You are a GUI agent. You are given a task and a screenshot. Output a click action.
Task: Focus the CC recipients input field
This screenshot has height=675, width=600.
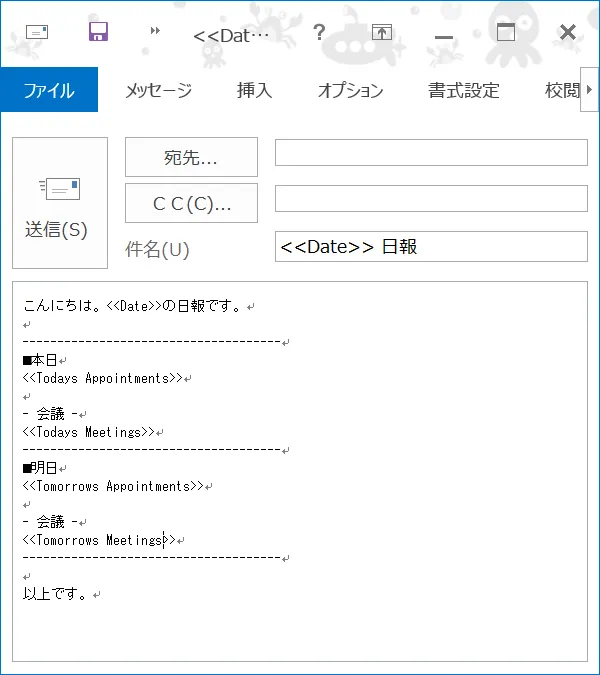click(431, 198)
